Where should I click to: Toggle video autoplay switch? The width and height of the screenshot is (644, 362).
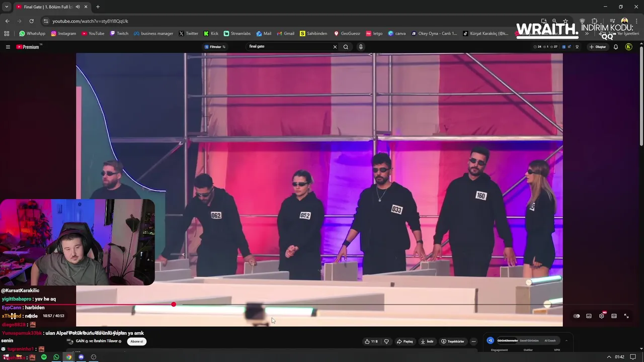[577, 316]
